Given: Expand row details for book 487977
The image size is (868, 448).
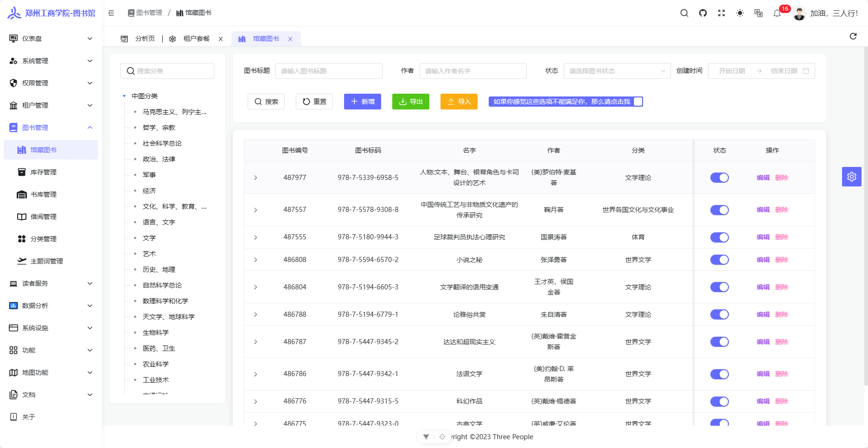Looking at the screenshot, I should click(255, 178).
